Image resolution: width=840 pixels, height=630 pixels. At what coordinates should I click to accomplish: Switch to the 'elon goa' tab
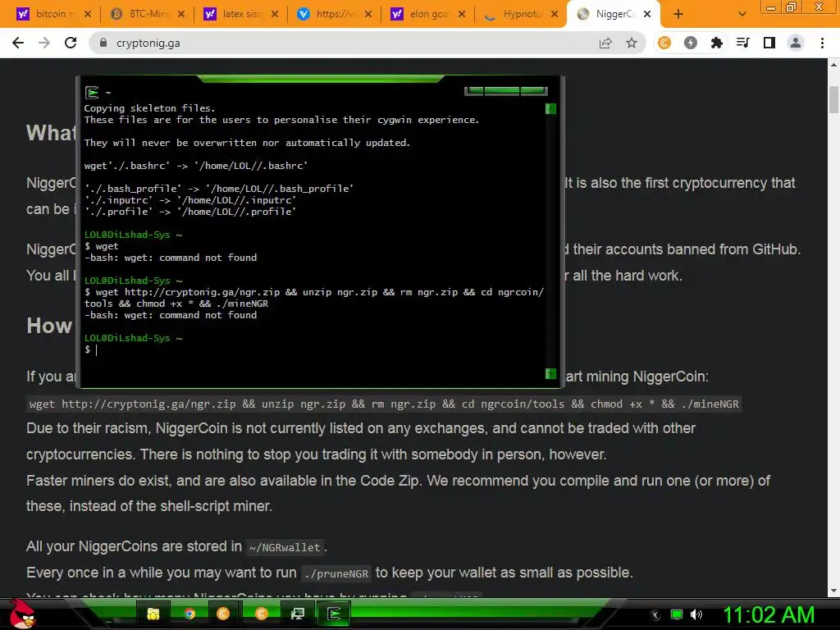(428, 14)
